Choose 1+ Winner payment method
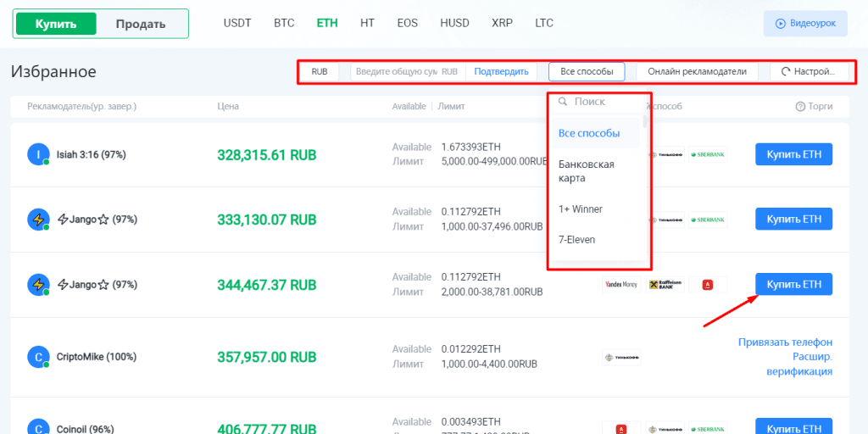 [x=595, y=209]
